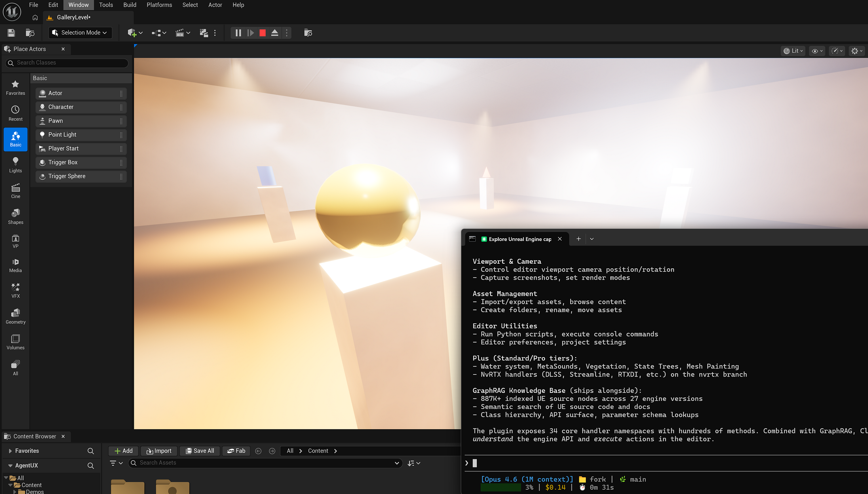Click the Save All button
The image size is (868, 494).
(200, 451)
